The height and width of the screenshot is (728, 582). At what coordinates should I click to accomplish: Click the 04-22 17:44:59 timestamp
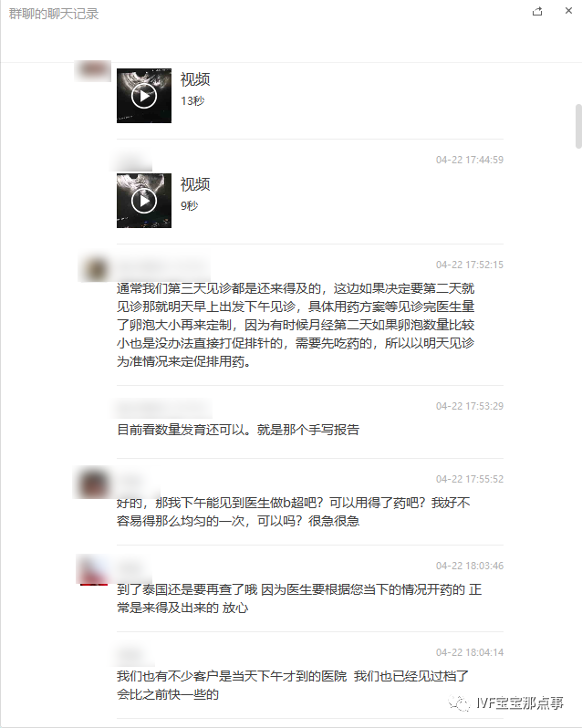[470, 160]
